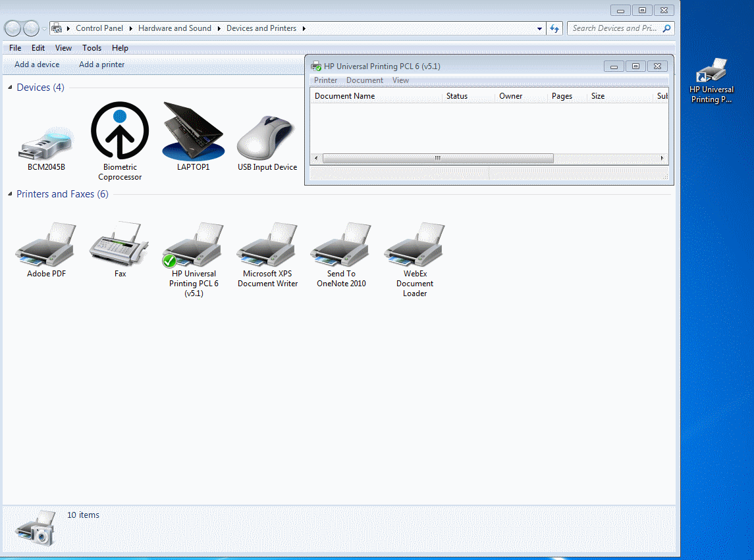Viewport: 754px width, 560px height.
Task: Click Add a printer
Action: pos(101,64)
